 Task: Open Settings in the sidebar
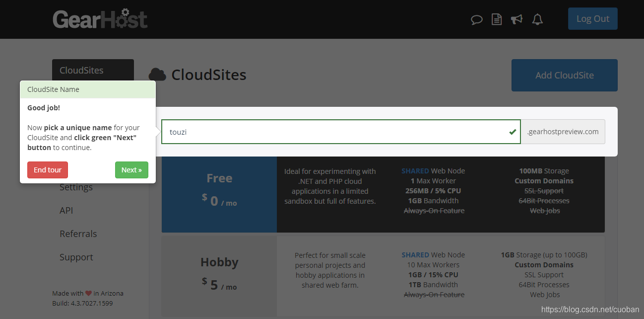76,187
